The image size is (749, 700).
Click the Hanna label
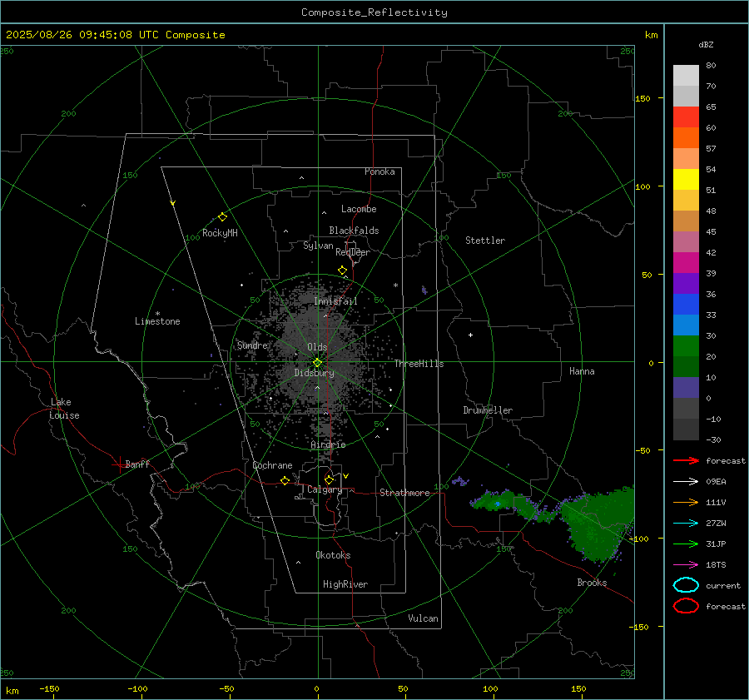pos(582,371)
